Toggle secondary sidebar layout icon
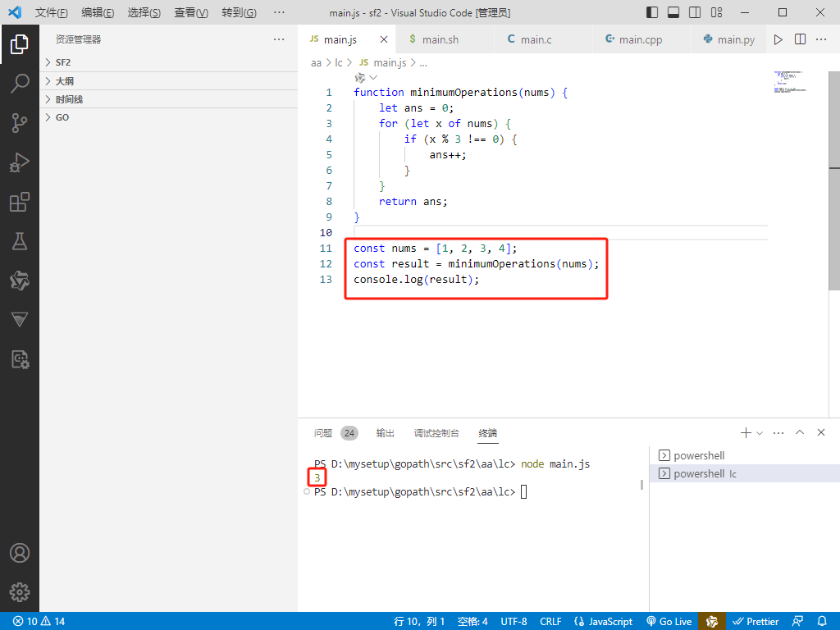Image resolution: width=840 pixels, height=630 pixels. tap(695, 12)
